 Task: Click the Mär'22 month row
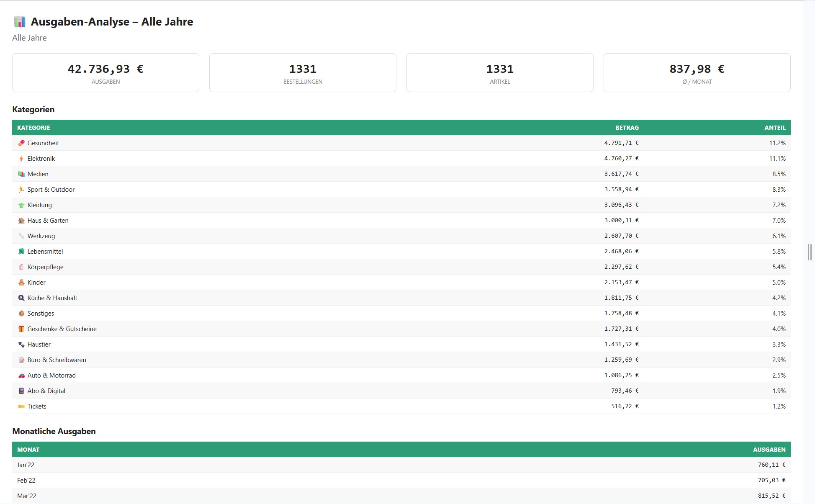coord(401,496)
